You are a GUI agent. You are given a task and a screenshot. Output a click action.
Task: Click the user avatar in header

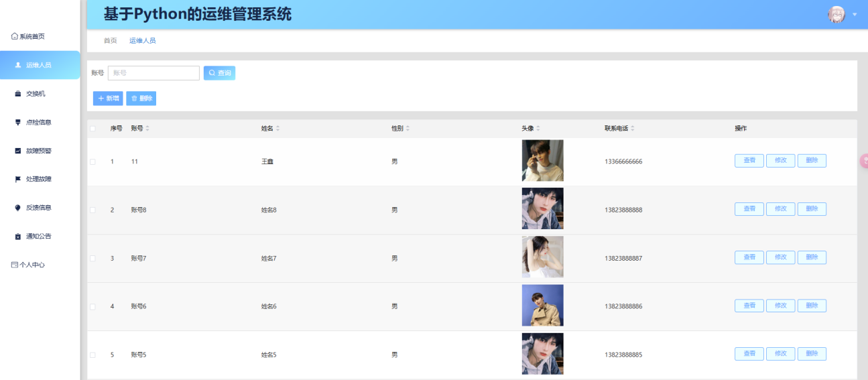pos(836,14)
